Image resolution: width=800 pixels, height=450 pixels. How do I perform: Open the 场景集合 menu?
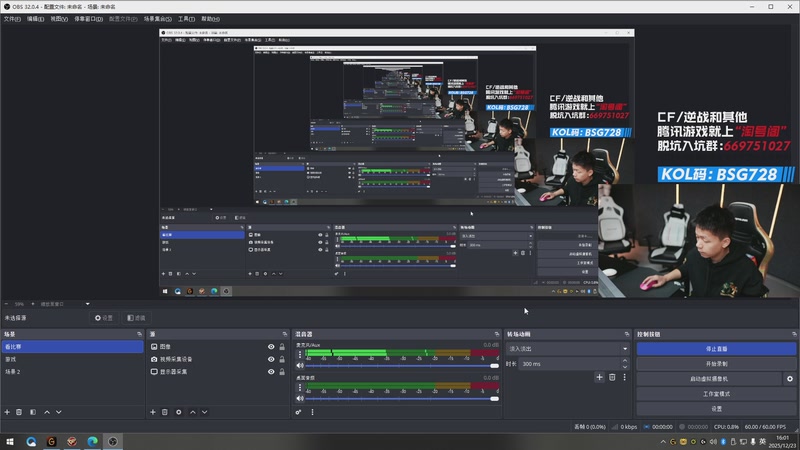tap(158, 19)
